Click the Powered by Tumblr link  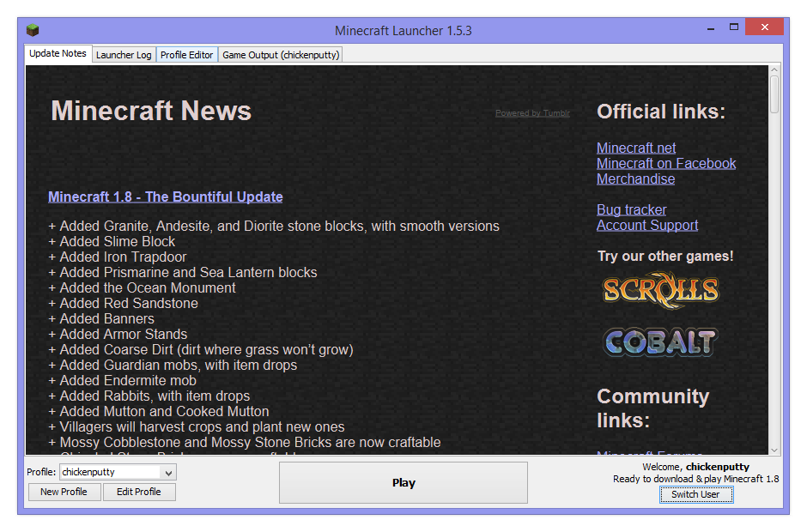[532, 113]
